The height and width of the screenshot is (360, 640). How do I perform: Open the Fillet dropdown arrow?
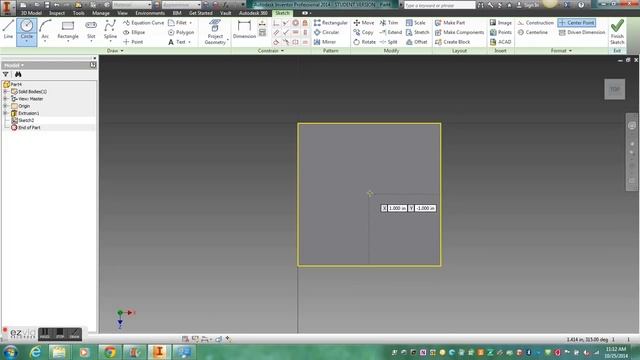pos(191,23)
